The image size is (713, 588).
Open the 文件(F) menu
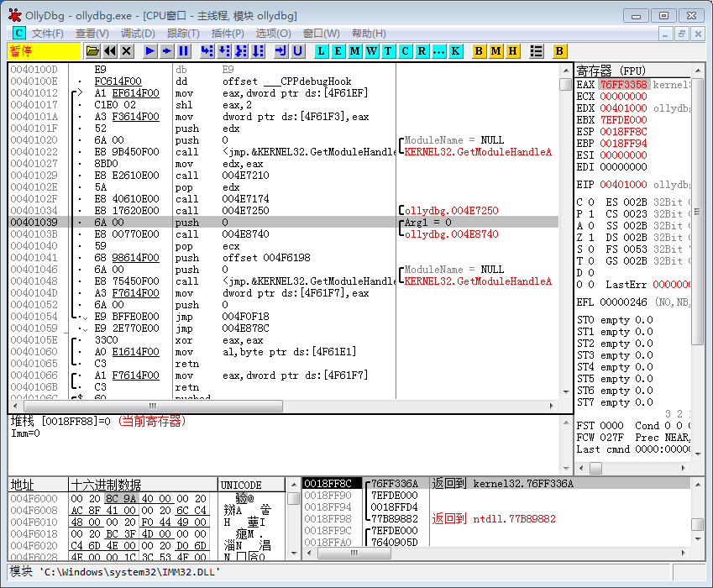tap(47, 34)
